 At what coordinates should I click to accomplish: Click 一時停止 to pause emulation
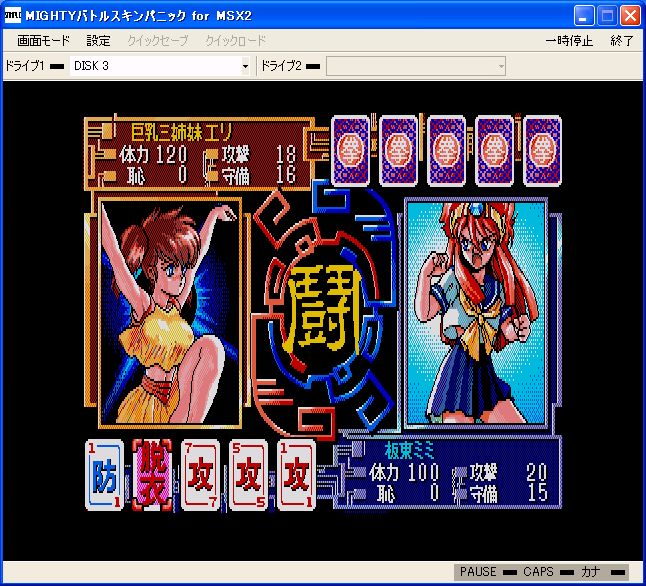coord(569,40)
